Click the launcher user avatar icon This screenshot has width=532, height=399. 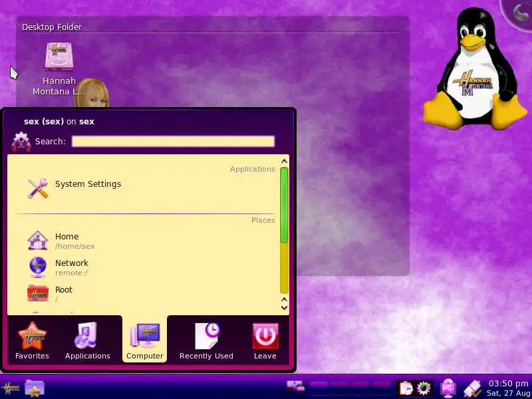(x=21, y=141)
